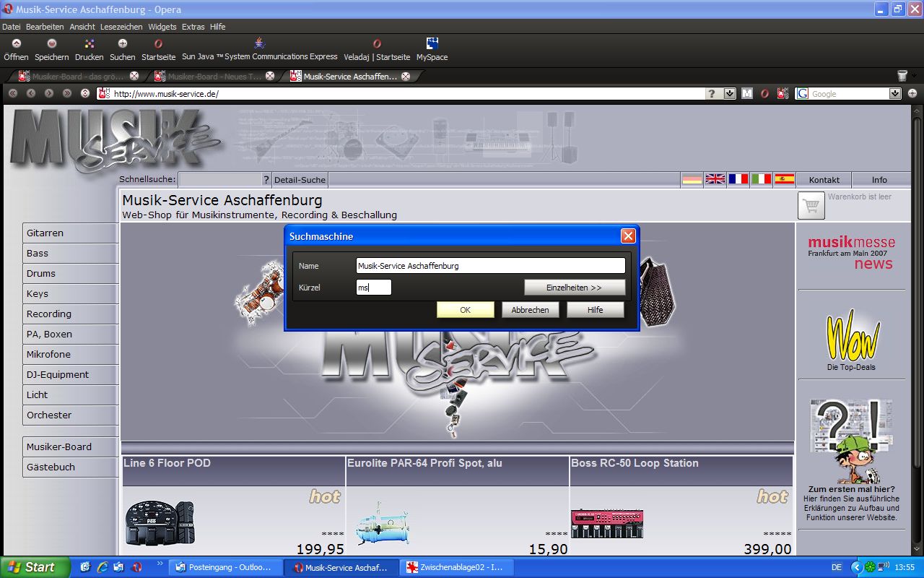The width and height of the screenshot is (924, 578).
Task: Open the Kontakt page
Action: point(824,180)
